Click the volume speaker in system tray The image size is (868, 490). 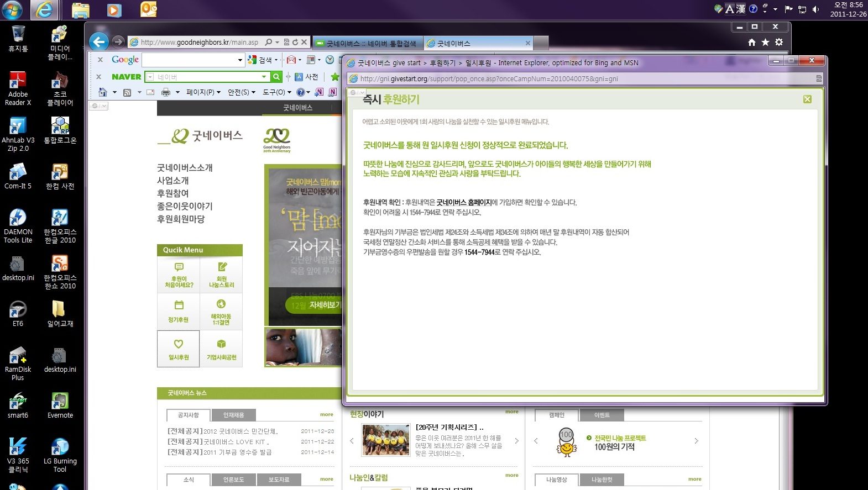[x=816, y=9]
